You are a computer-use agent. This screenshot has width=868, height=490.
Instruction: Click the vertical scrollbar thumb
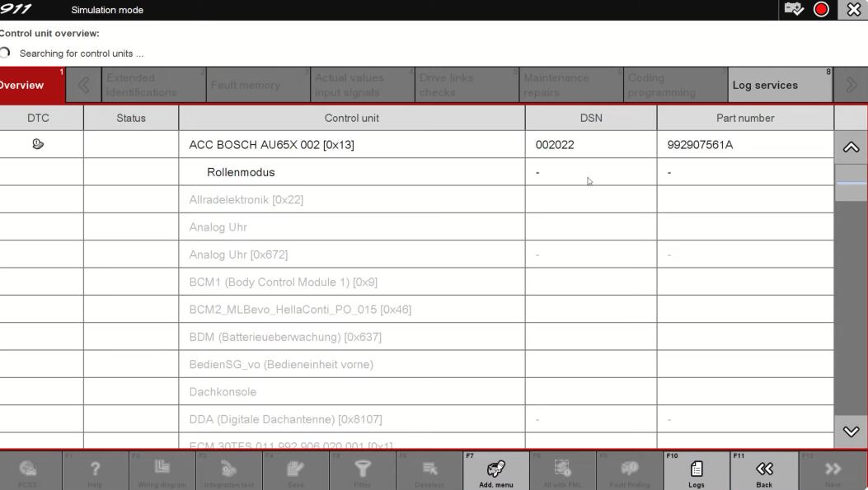pos(851,183)
